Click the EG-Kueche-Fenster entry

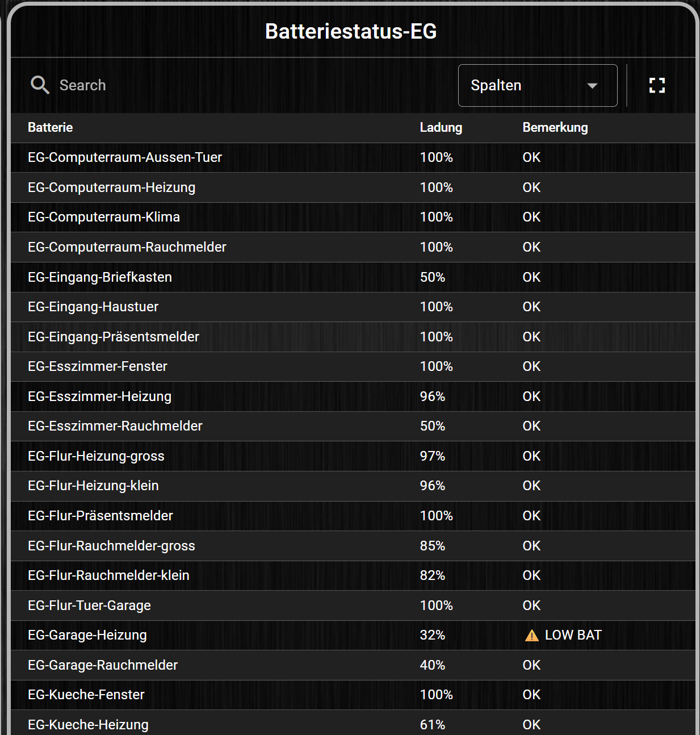[x=86, y=695]
